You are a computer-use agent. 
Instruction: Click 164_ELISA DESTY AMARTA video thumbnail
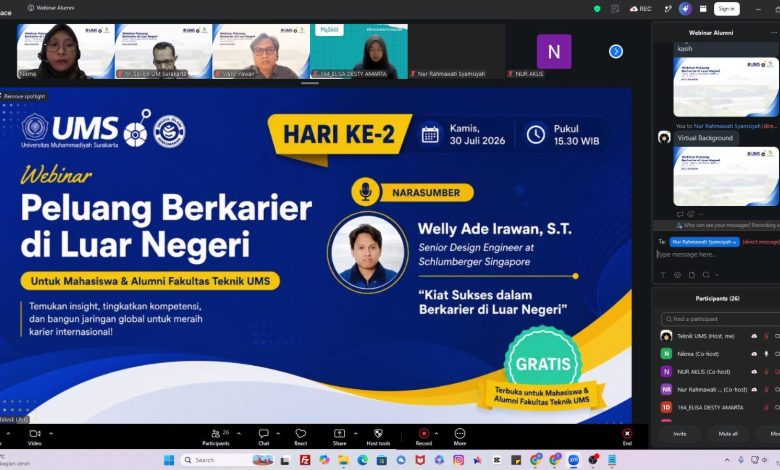click(x=359, y=51)
